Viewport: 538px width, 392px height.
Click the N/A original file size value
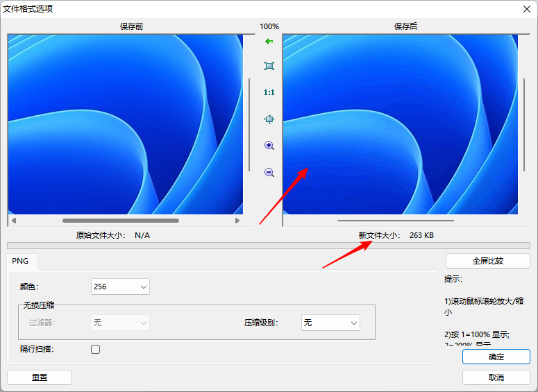coord(142,235)
